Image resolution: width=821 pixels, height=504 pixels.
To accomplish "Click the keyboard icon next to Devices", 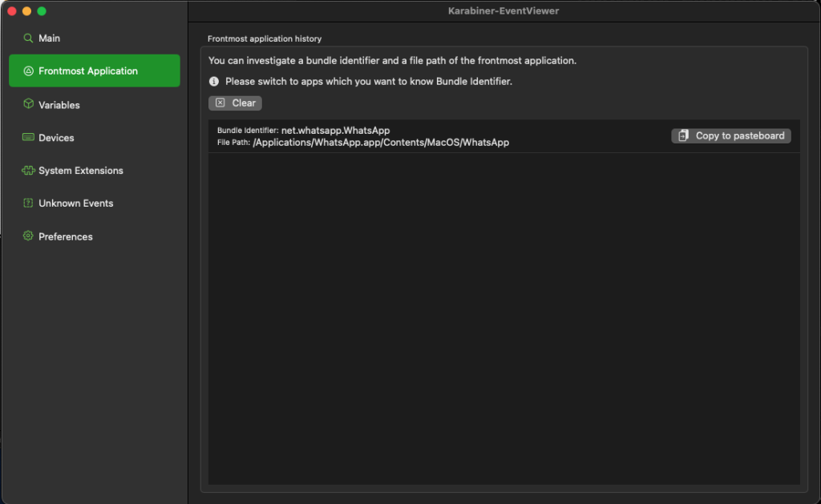I will click(28, 138).
